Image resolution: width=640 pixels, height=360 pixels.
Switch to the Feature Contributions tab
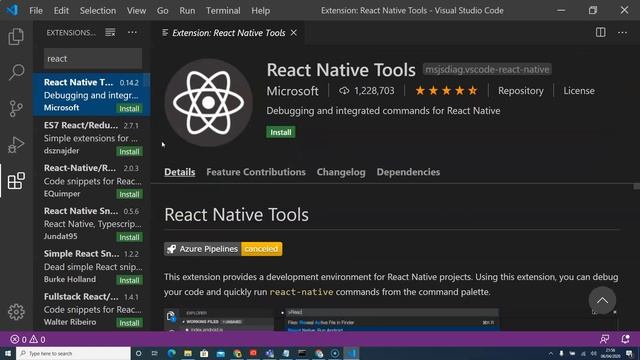pyautogui.click(x=256, y=172)
